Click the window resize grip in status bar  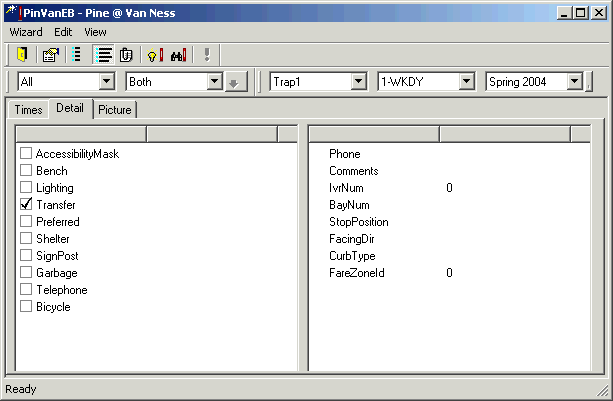(x=604, y=391)
